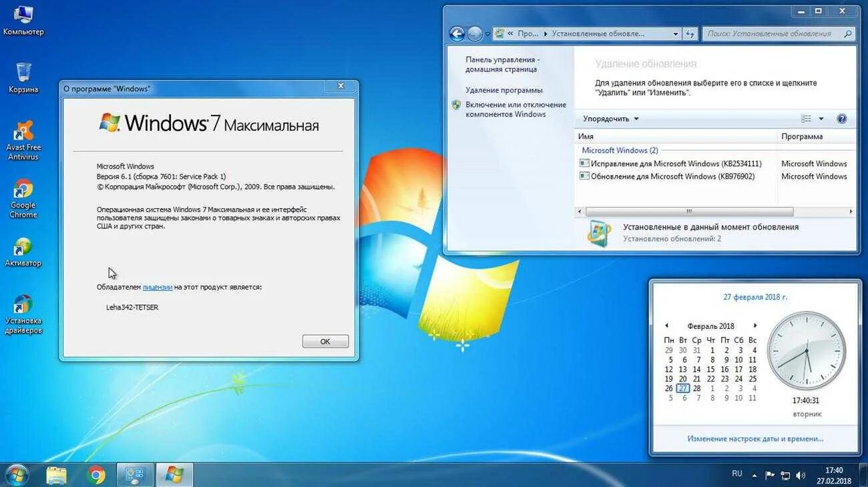Go forward in Control Panel window
Viewport: 868px width, 487px height.
[475, 33]
